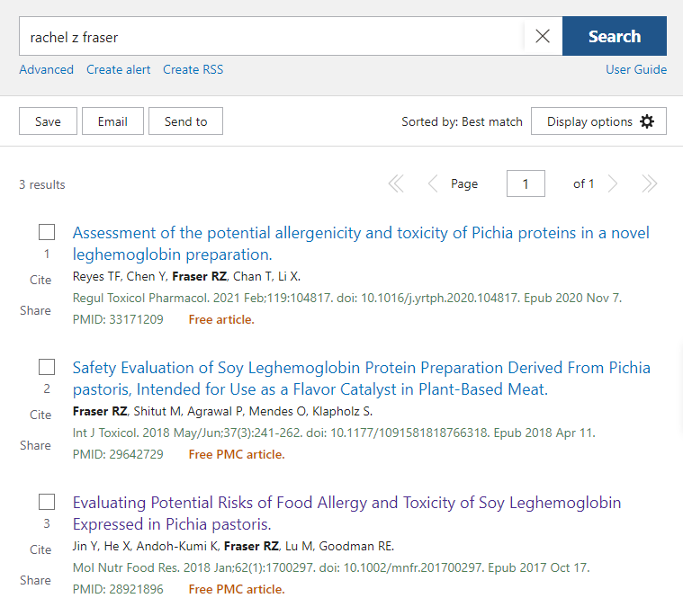Click the Save button
The width and height of the screenshot is (683, 616).
pos(48,121)
